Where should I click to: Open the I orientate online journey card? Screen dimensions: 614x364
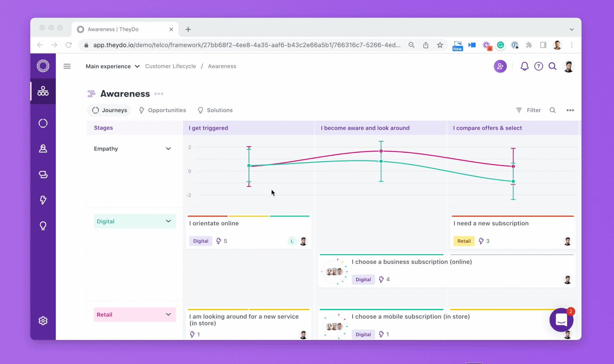(x=248, y=232)
